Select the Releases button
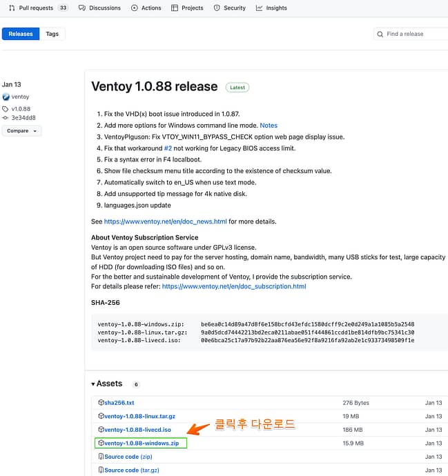The width and height of the screenshot is (448, 476). click(21, 34)
